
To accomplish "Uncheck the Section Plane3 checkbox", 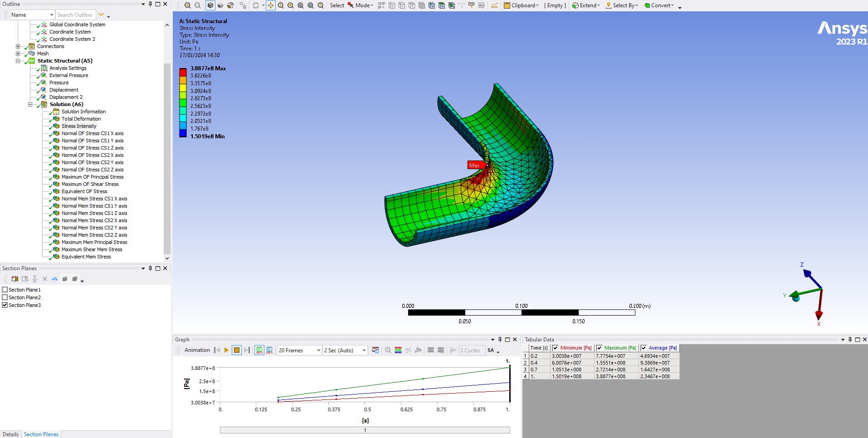I will point(5,305).
